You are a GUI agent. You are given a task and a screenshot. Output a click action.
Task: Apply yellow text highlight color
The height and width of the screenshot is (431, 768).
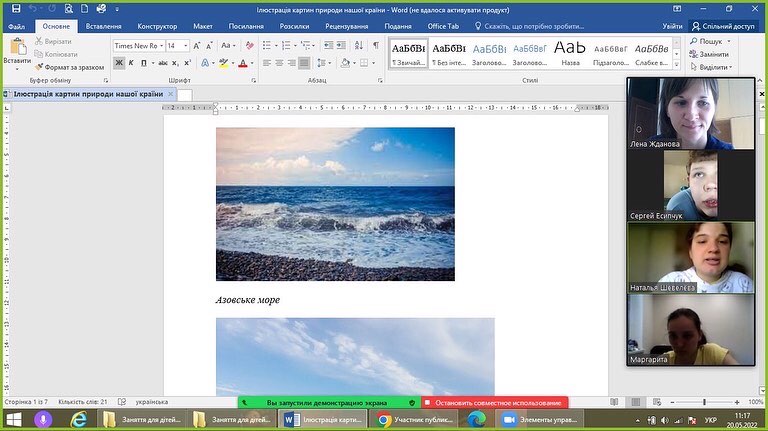(x=223, y=63)
